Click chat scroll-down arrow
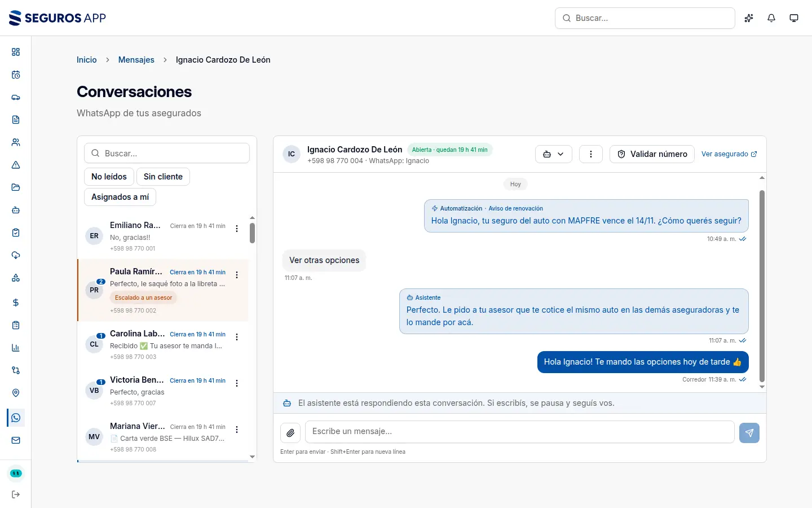 762,387
